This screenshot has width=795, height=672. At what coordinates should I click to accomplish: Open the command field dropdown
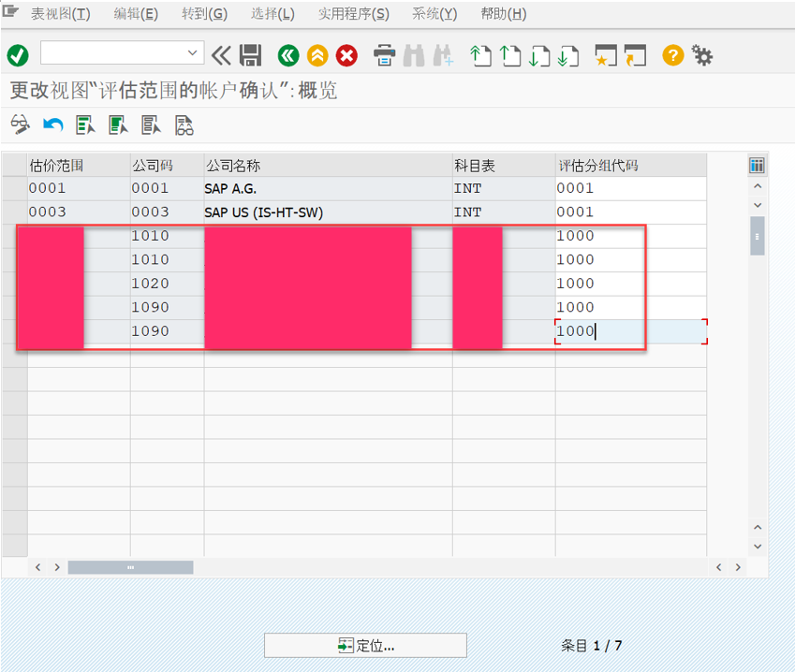191,53
